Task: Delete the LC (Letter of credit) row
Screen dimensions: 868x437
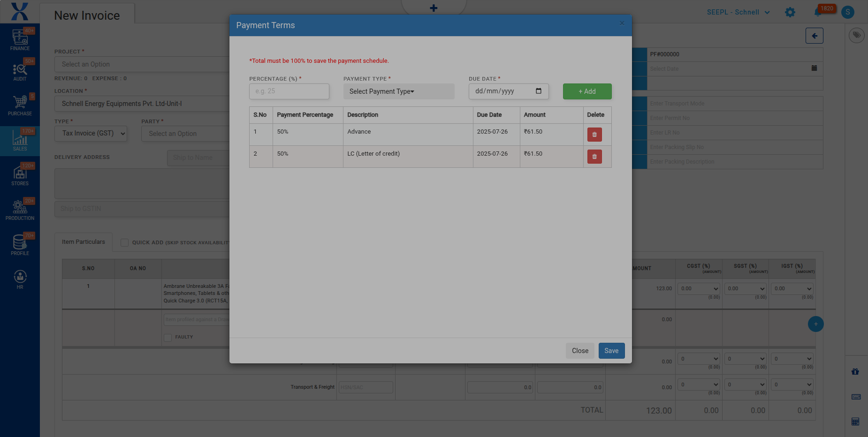Action: click(x=594, y=157)
